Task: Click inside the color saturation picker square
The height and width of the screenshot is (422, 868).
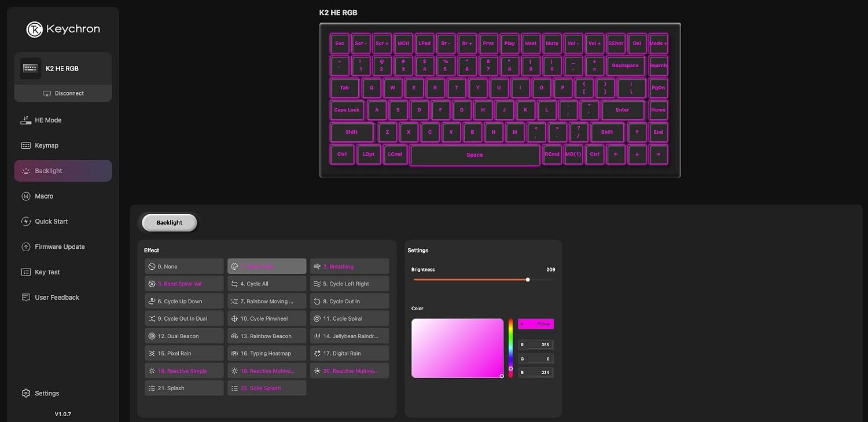Action: [x=457, y=348]
